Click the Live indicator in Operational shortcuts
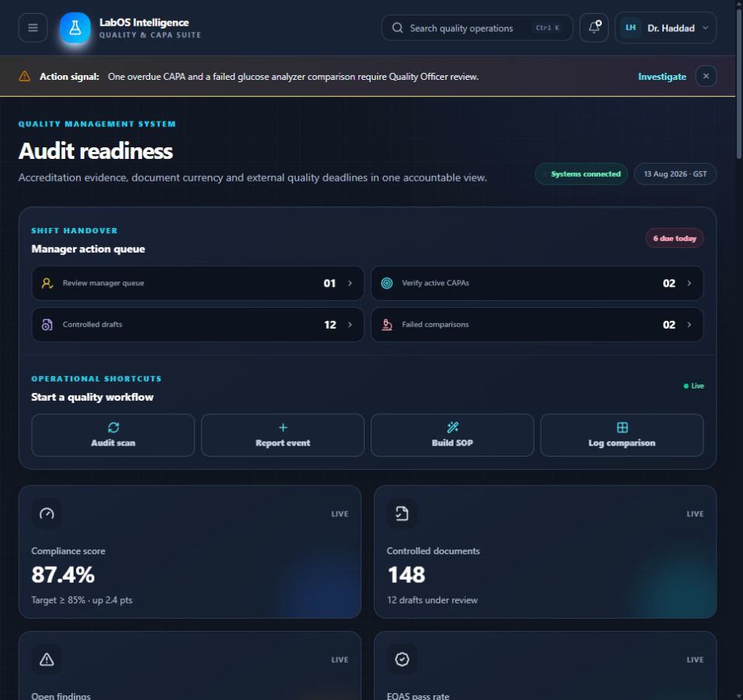The height and width of the screenshot is (700, 743). [693, 386]
